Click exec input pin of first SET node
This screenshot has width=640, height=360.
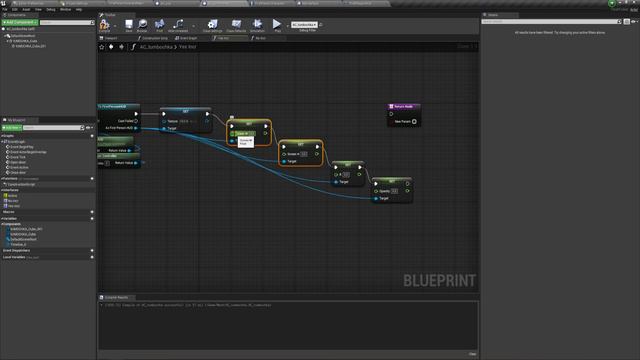point(164,114)
